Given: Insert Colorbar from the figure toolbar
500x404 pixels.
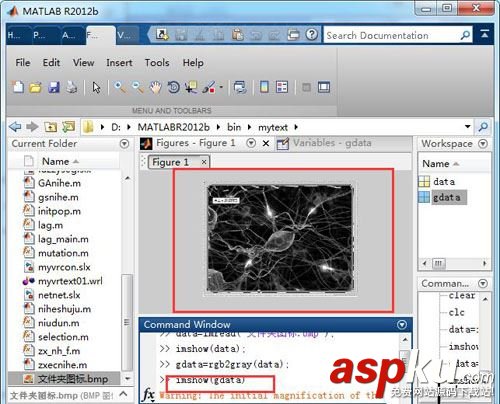Looking at the screenshot, I should click(264, 87).
